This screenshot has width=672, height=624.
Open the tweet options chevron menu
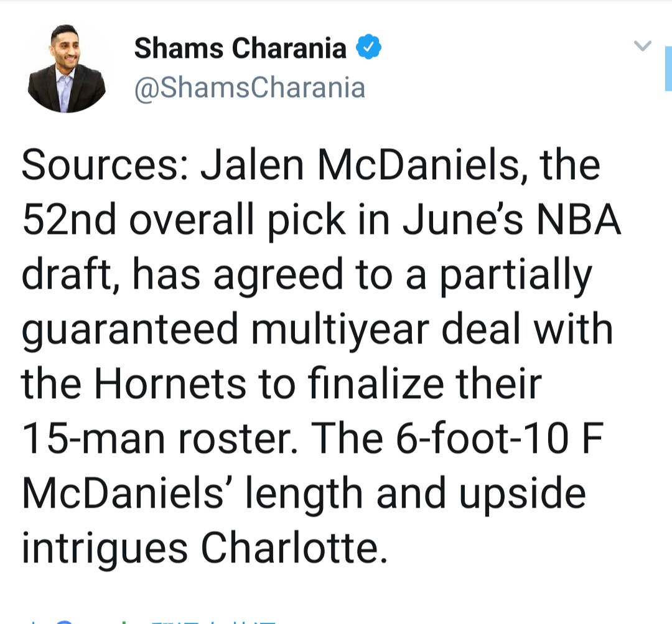[x=642, y=46]
